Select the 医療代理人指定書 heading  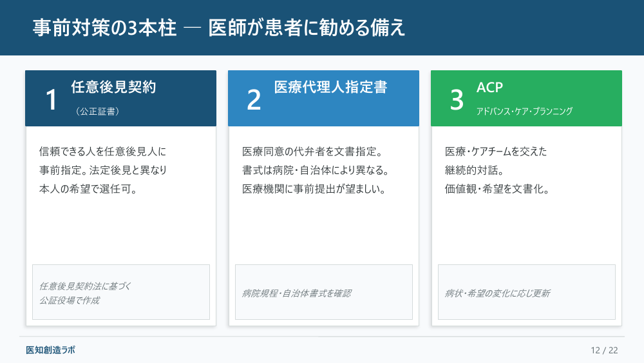pyautogui.click(x=330, y=87)
